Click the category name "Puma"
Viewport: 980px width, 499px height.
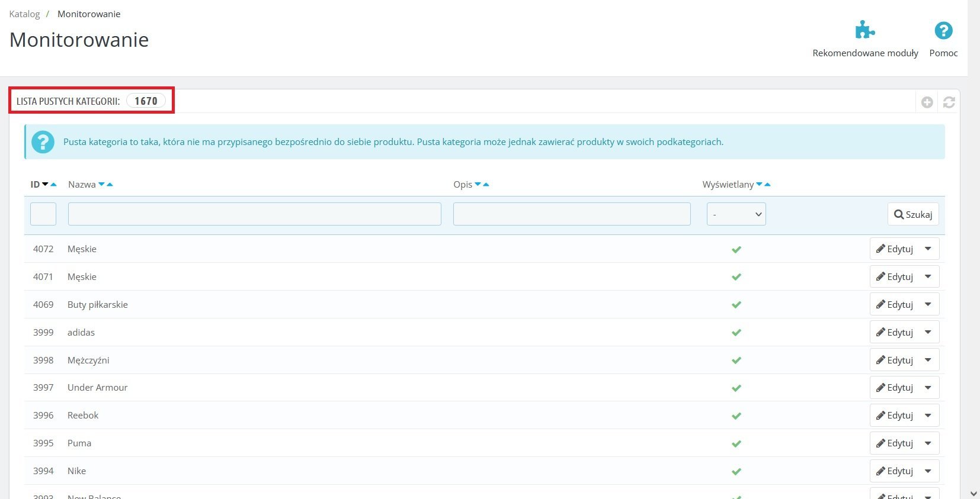(x=79, y=443)
